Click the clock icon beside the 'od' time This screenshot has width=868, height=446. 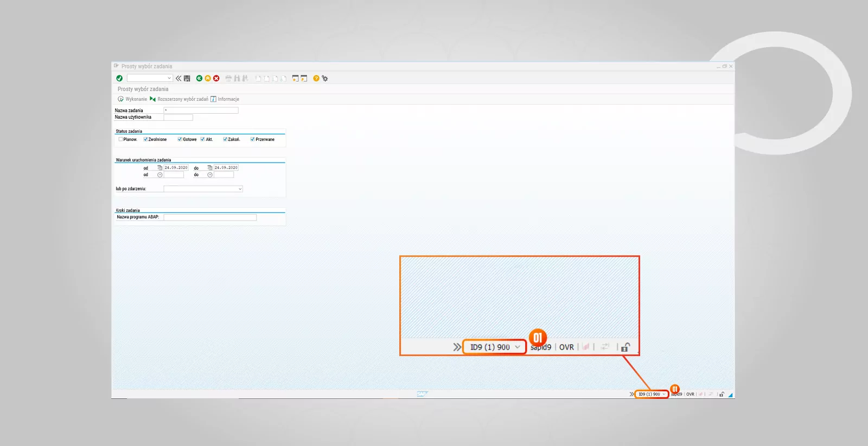pyautogui.click(x=159, y=175)
